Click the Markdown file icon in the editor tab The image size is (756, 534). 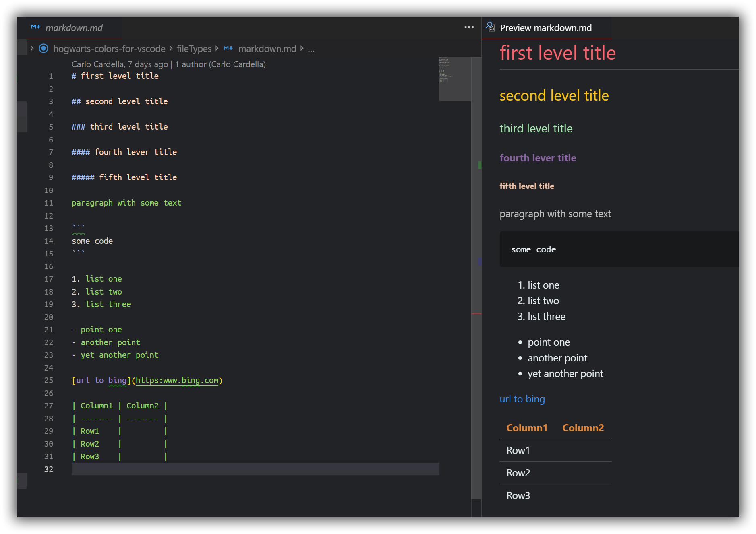click(x=35, y=27)
